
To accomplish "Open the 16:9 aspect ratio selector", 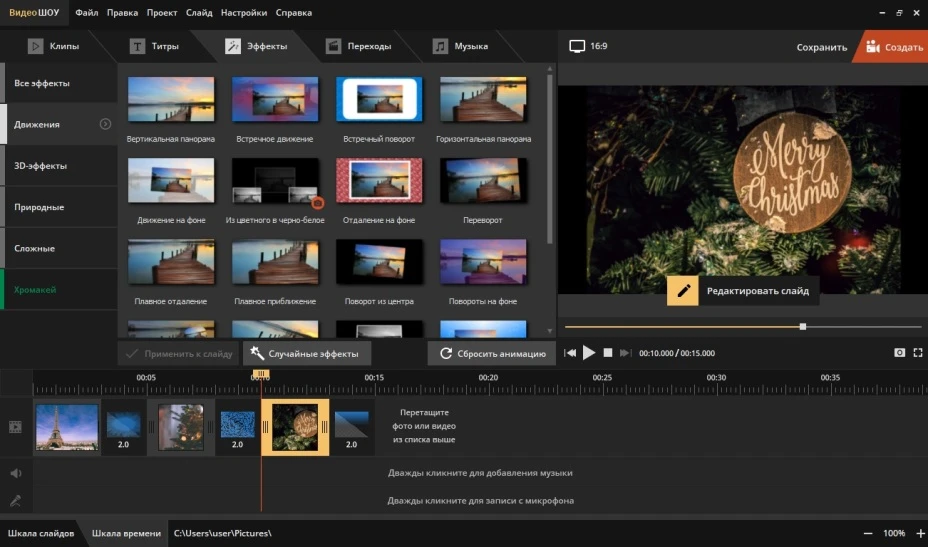I will [x=588, y=46].
